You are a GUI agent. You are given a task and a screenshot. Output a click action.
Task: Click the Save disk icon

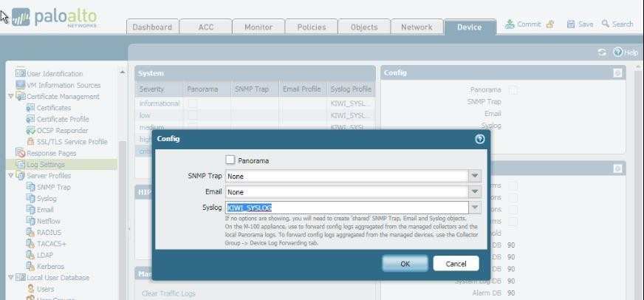pos(571,24)
